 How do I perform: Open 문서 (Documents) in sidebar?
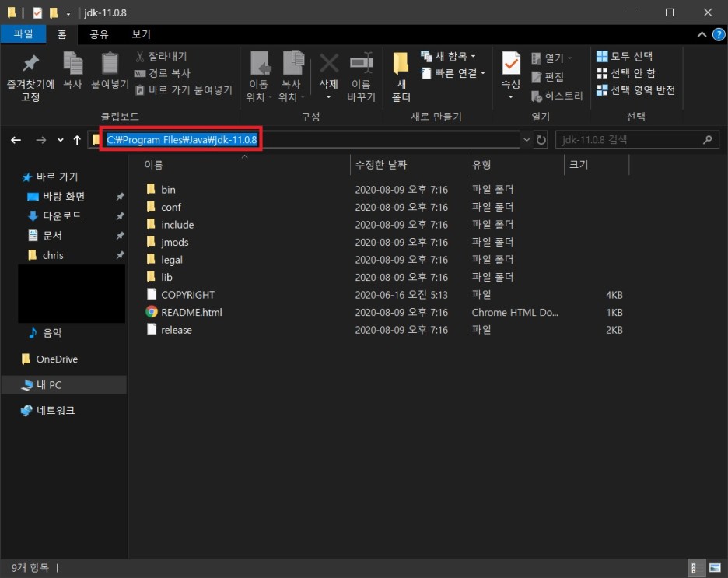tap(52, 236)
